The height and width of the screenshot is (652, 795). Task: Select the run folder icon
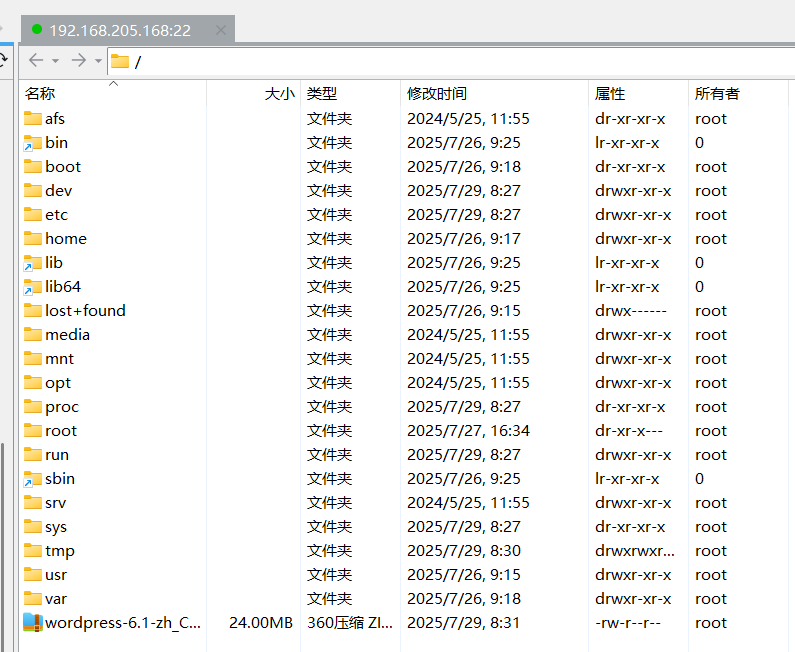pos(33,454)
